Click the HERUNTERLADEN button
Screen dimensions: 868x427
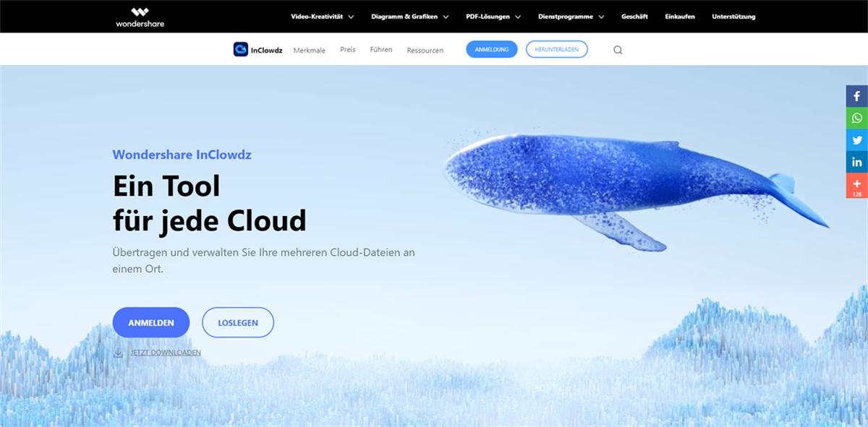tap(557, 49)
